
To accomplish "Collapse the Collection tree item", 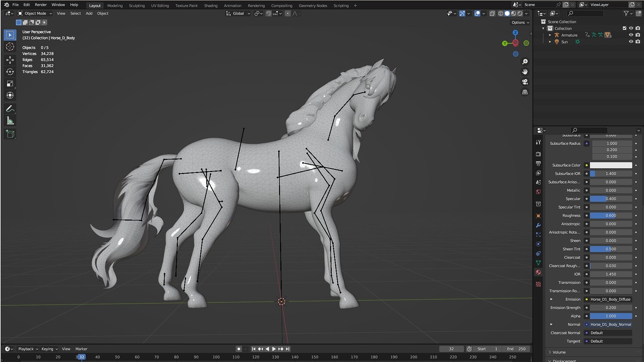I will pos(544,28).
